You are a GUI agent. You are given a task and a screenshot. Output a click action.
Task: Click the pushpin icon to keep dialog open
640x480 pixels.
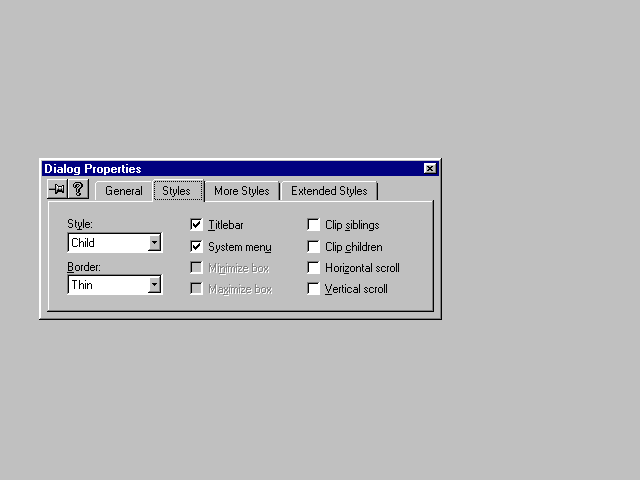pos(57,189)
